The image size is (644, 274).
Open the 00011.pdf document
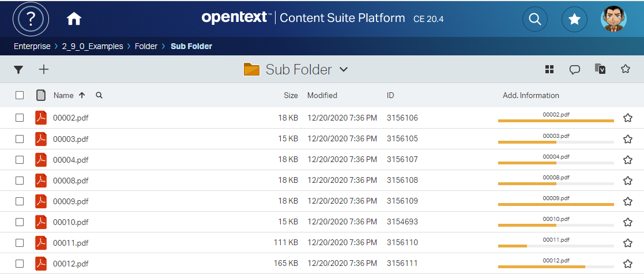[70, 243]
